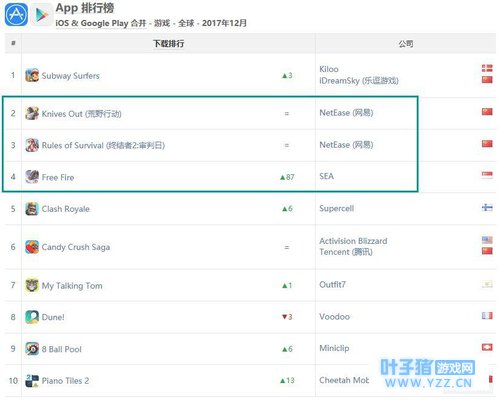Click the China flag in Rules of Survival row
The height and width of the screenshot is (400, 499).
pos(487,144)
